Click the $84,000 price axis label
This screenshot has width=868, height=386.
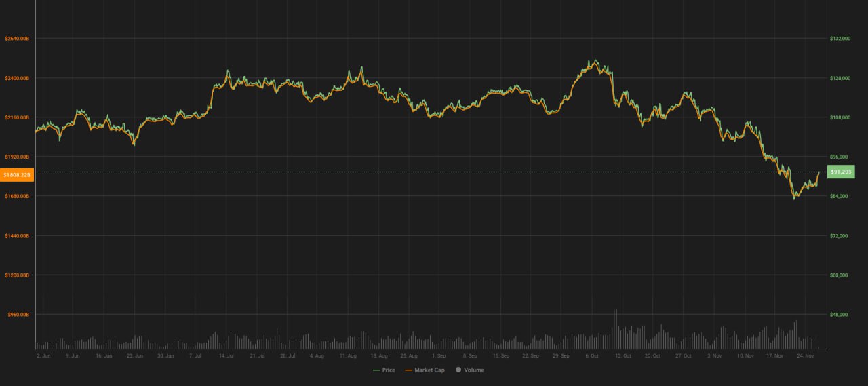coord(839,196)
